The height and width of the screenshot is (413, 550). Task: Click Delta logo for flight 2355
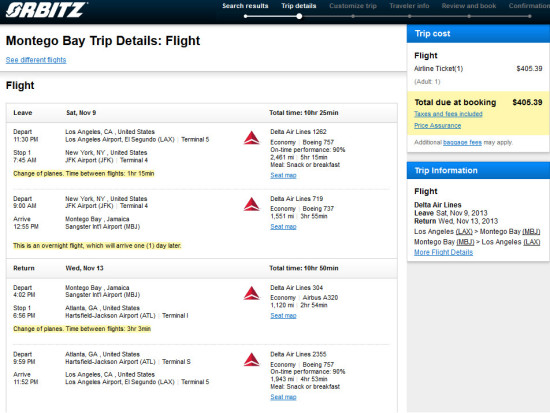click(251, 360)
